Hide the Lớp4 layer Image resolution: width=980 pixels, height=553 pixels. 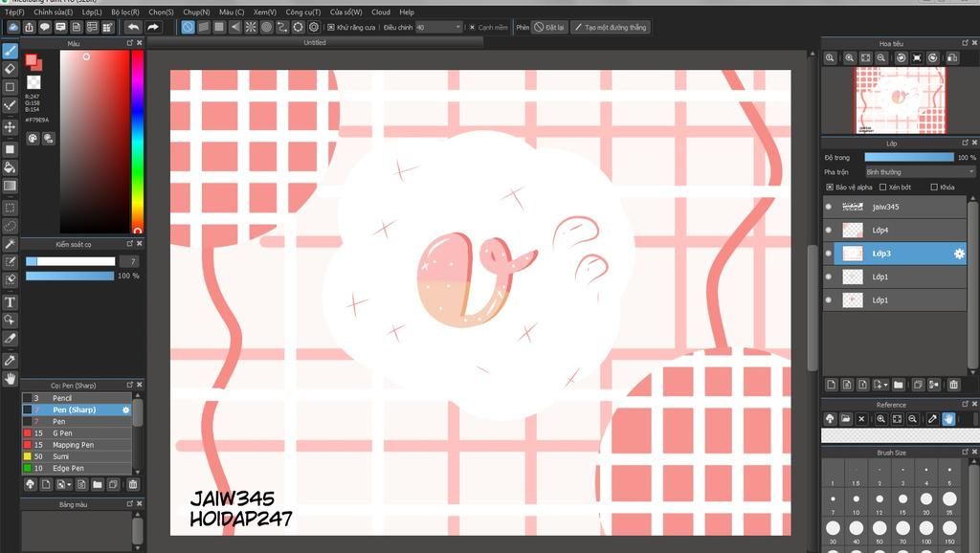pyautogui.click(x=829, y=230)
